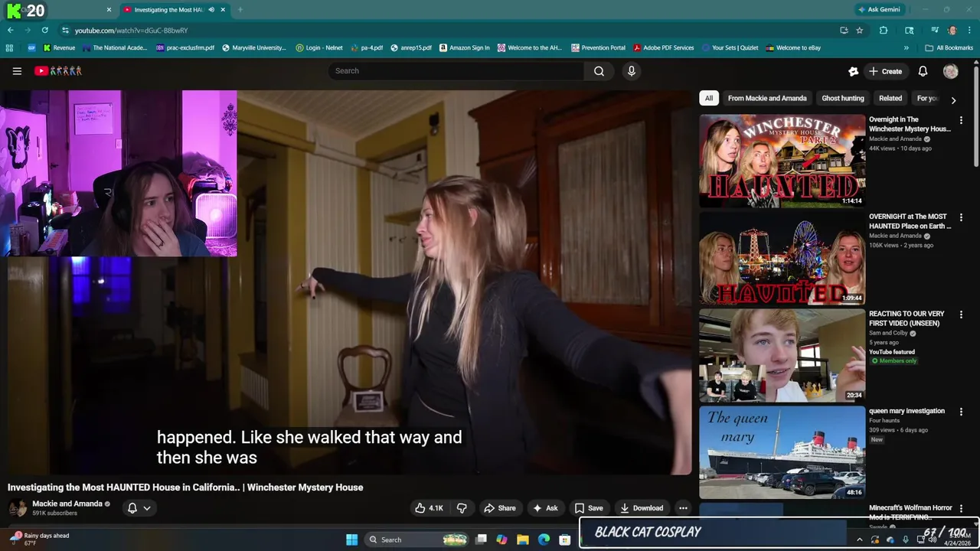Select the For you chip
Screen dimensions: 980x551
[x=927, y=98]
